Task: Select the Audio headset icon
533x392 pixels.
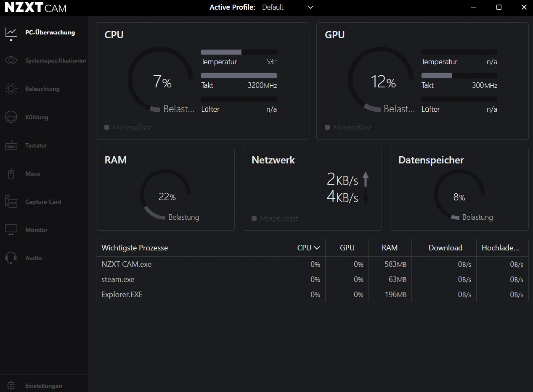Action: pyautogui.click(x=11, y=258)
